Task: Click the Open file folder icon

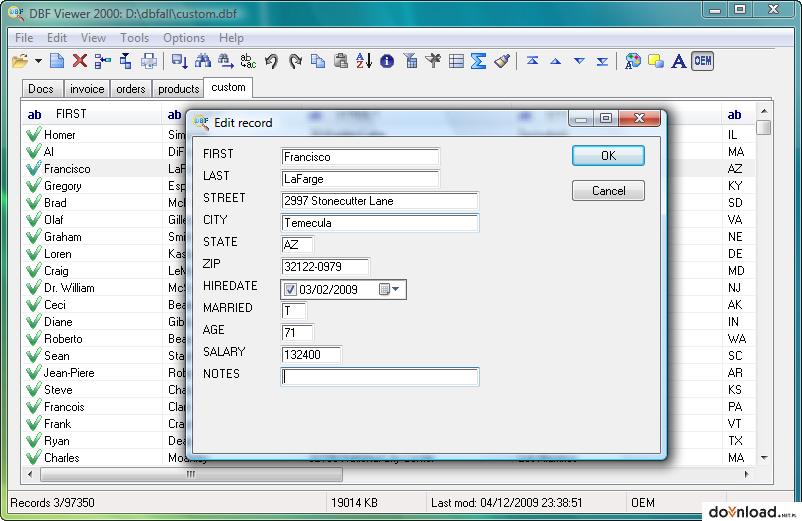Action: (x=20, y=61)
